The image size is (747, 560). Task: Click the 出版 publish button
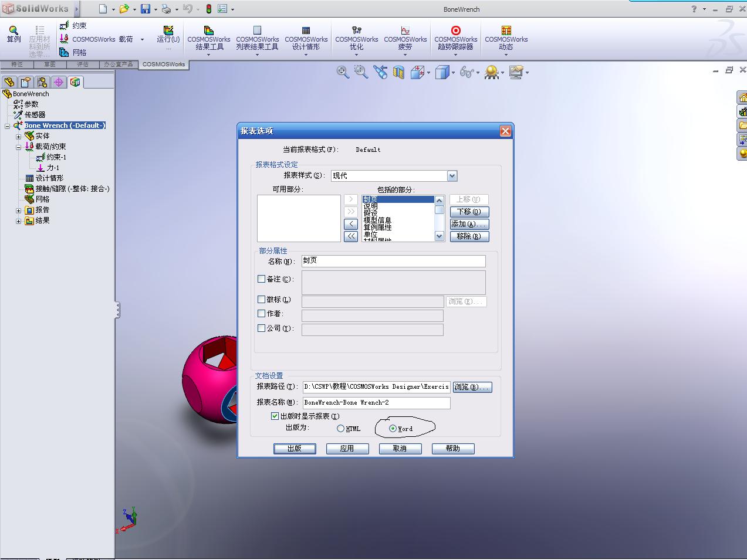295,449
